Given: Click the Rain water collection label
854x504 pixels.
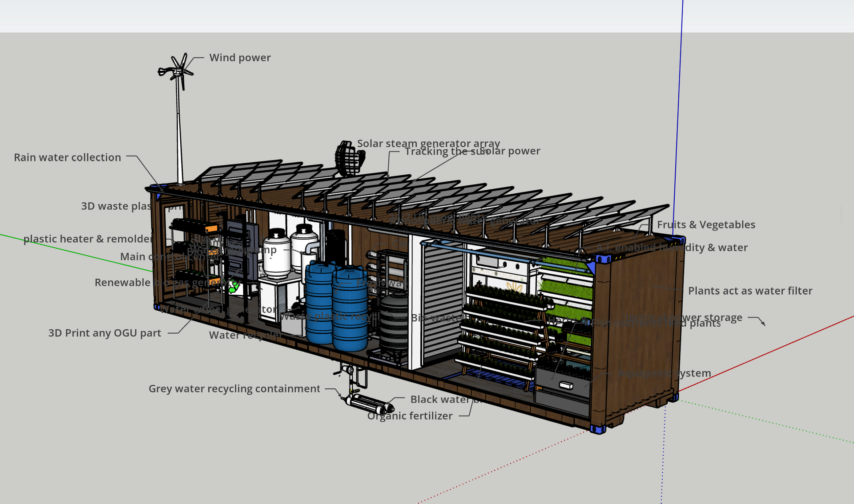Looking at the screenshot, I should pyautogui.click(x=67, y=157).
